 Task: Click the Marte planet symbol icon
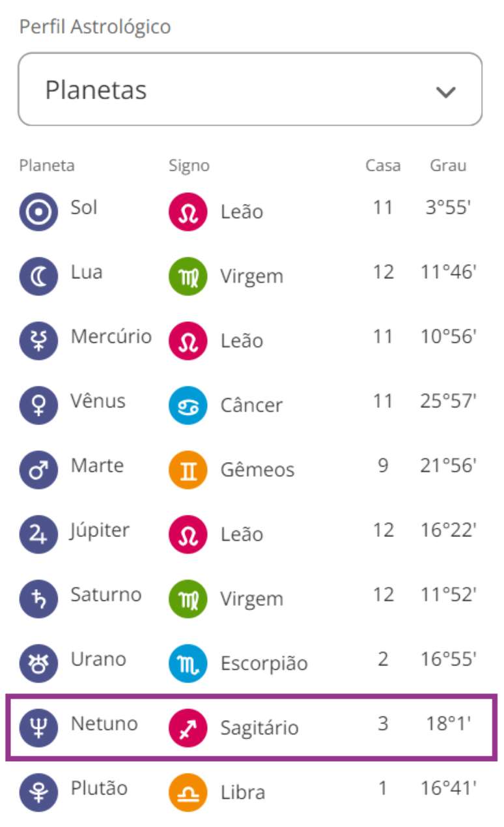38,471
